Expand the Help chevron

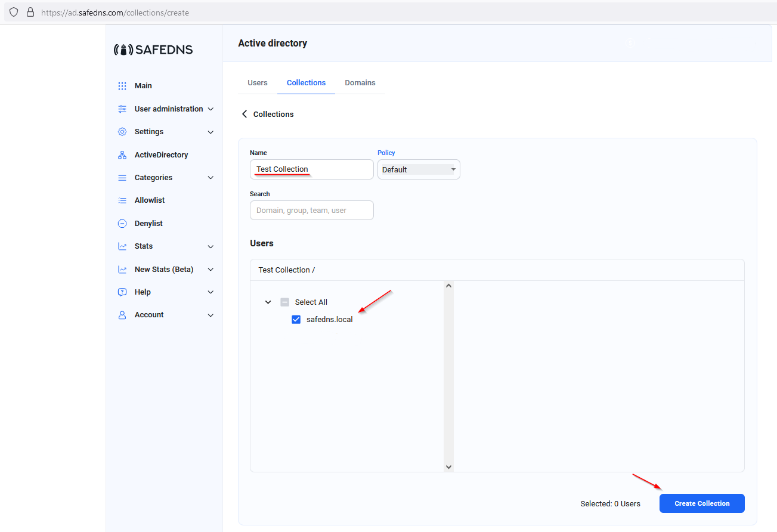[x=210, y=292]
